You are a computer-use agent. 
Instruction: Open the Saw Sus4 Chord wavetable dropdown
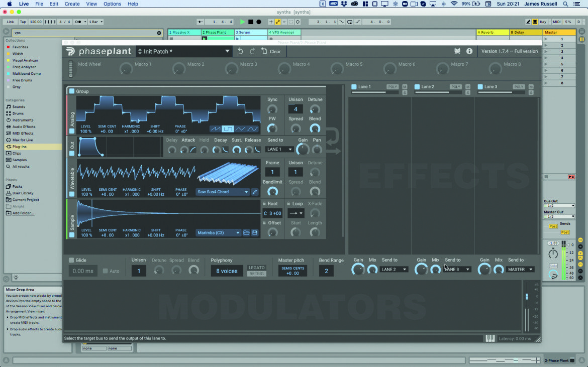[x=223, y=192]
